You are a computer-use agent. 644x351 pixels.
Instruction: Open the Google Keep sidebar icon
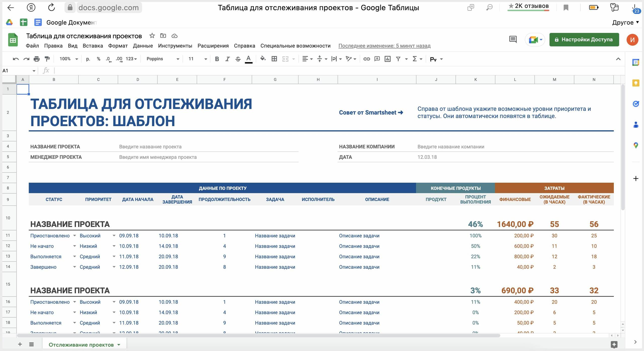click(x=636, y=83)
